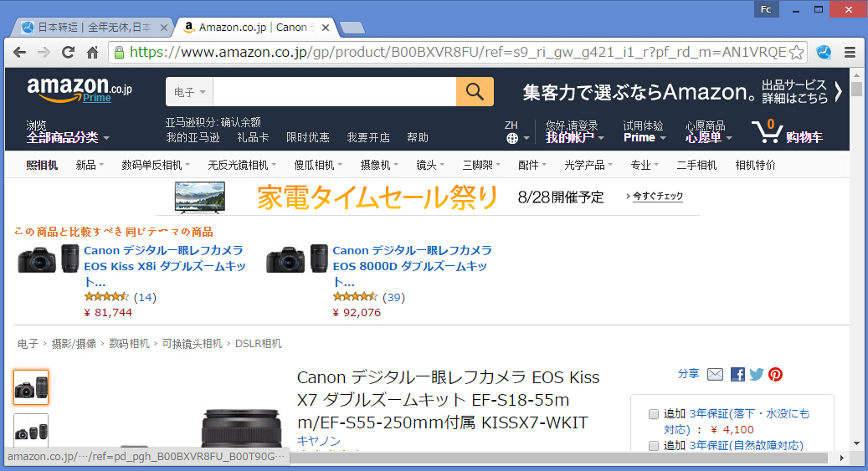Screen dimensions: 868x471
Task: Open 礼品卡 link
Action: tap(253, 138)
